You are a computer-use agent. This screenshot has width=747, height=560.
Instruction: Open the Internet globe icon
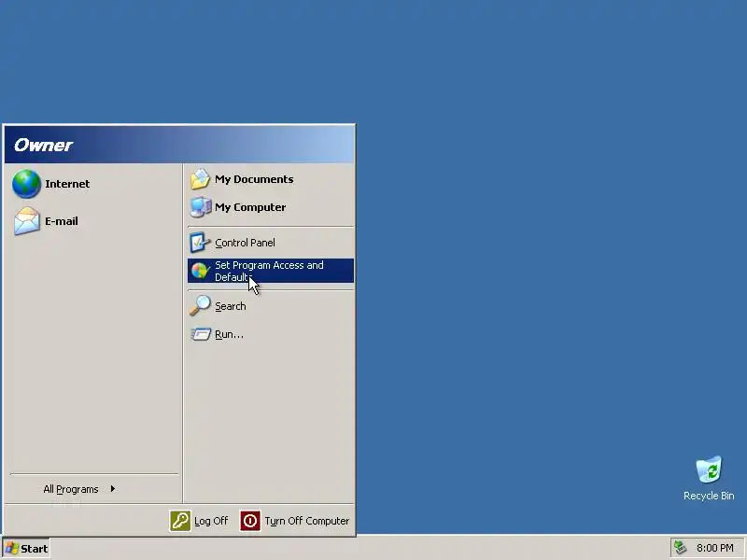[27, 184]
